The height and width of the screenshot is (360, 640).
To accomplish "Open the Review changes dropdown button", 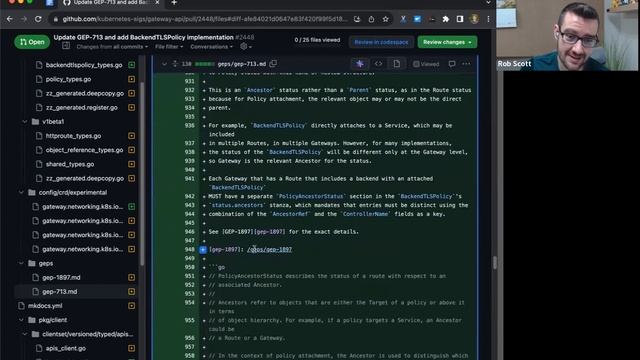I will tap(447, 42).
